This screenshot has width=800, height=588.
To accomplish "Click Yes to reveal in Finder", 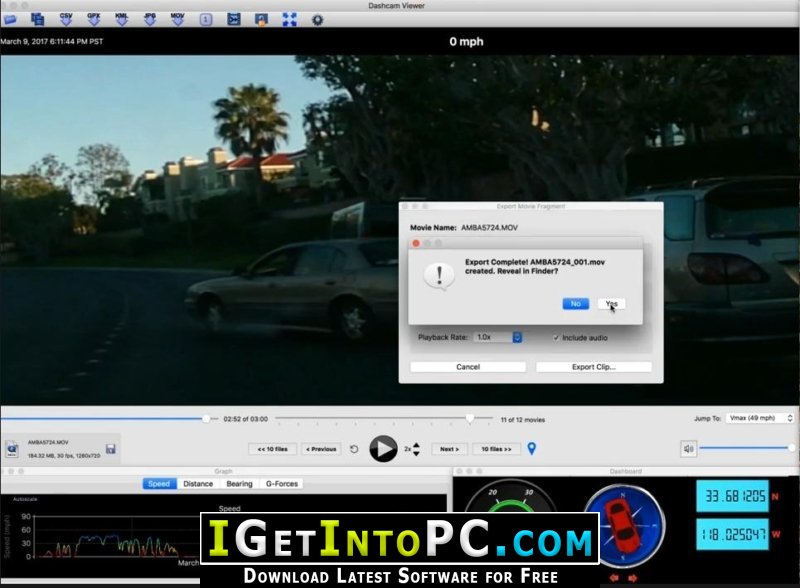I will click(611, 304).
